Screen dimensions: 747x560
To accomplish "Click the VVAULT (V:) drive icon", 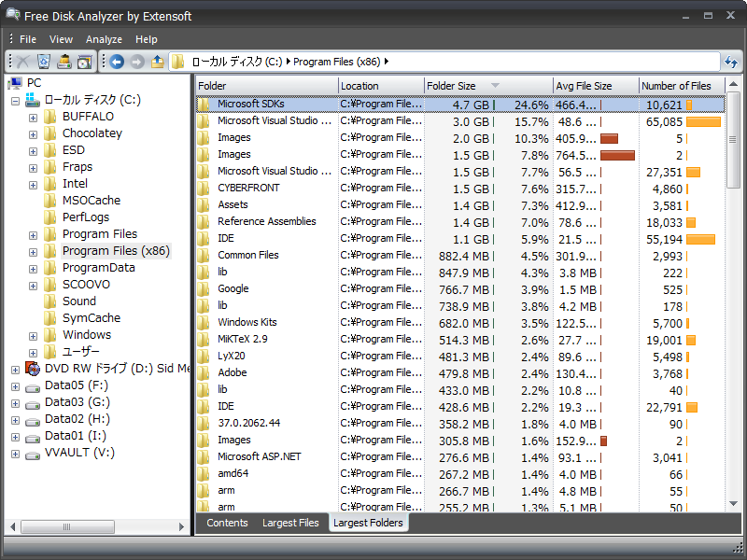I will pos(33,455).
